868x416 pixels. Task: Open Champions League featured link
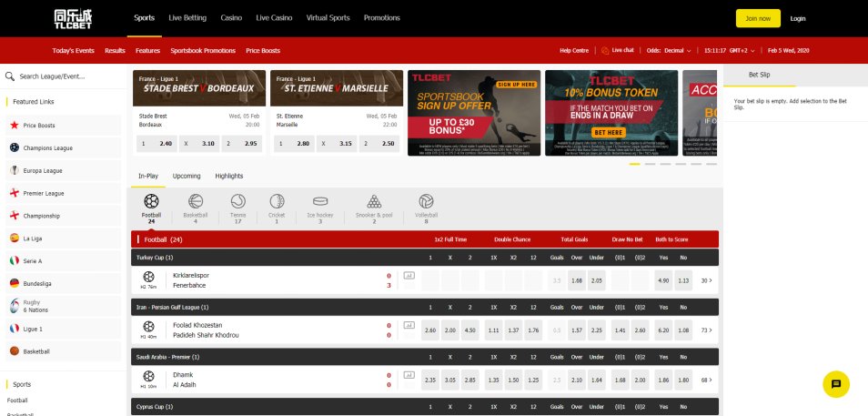pos(64,147)
